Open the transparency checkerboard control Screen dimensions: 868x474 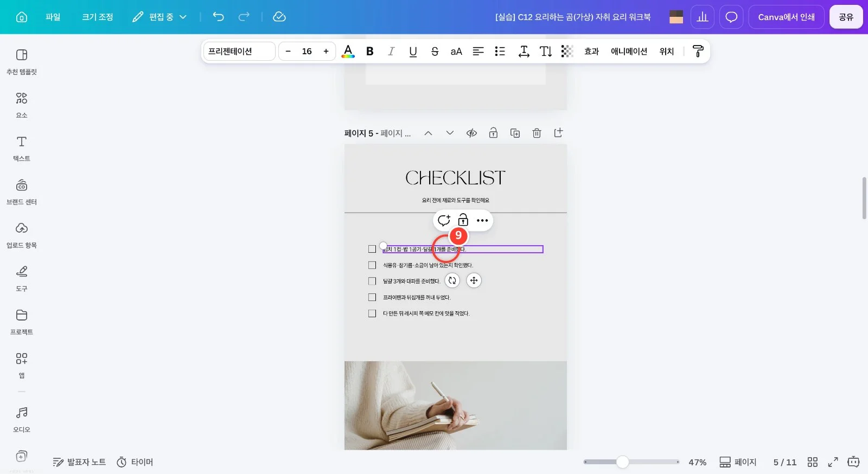pos(567,51)
